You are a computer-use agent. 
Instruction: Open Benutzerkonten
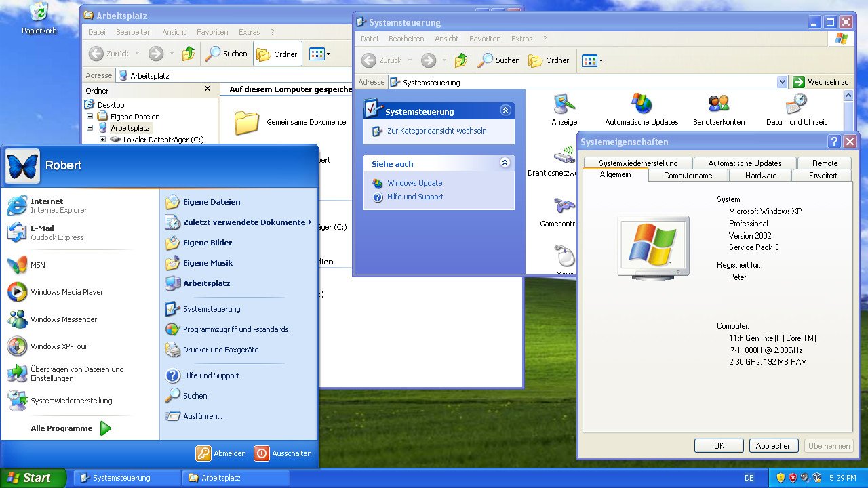tap(718, 108)
